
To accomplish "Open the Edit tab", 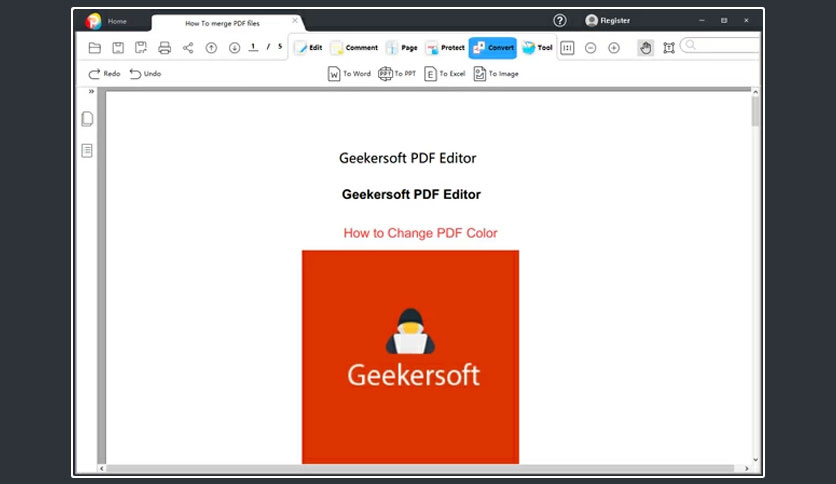I will [x=308, y=47].
